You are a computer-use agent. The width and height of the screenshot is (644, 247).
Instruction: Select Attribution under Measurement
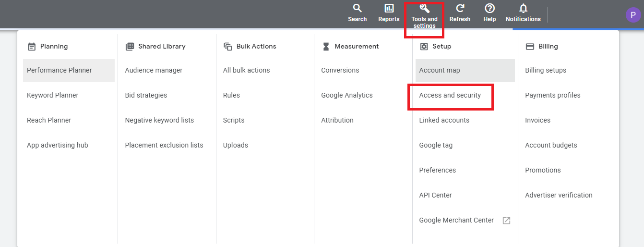337,120
